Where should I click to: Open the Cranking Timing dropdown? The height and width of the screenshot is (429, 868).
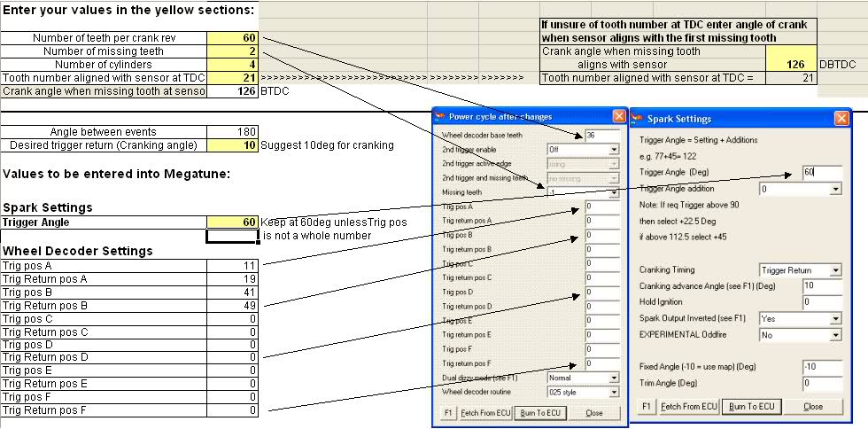click(801, 269)
